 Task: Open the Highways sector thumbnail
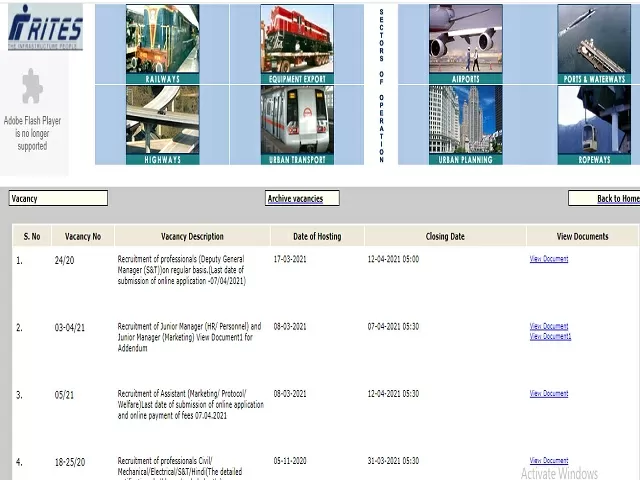click(162, 125)
